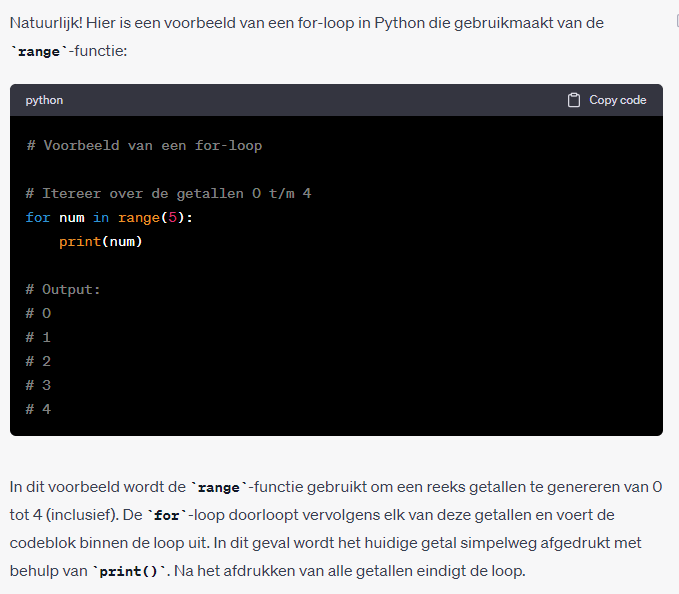Click the '# Output:' comment line
This screenshot has width=679, height=594.
tap(63, 289)
